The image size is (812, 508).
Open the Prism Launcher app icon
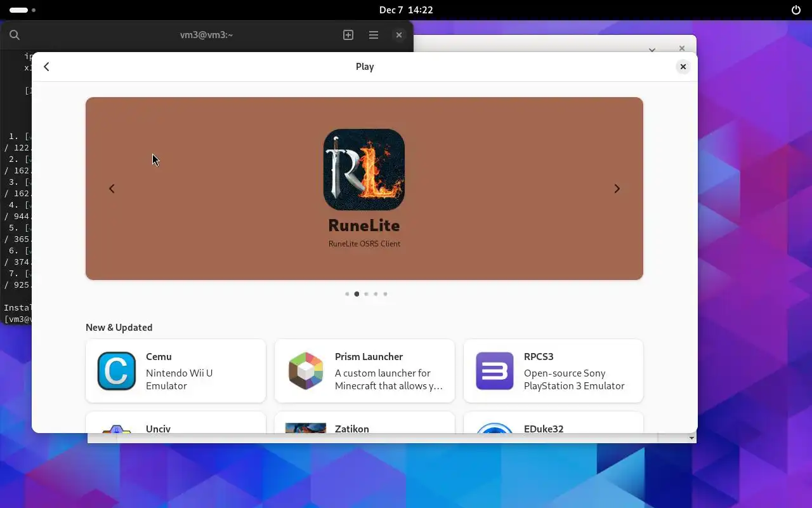[x=306, y=371]
